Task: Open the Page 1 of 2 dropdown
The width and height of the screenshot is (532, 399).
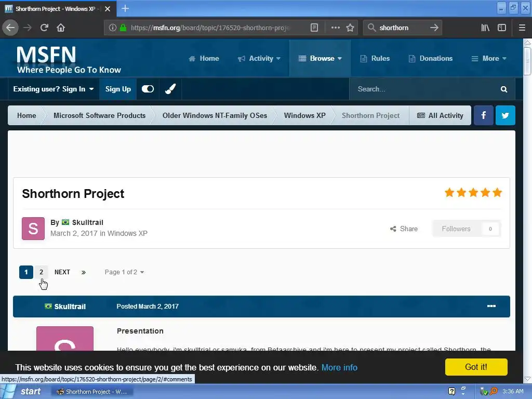Action: pyautogui.click(x=124, y=272)
